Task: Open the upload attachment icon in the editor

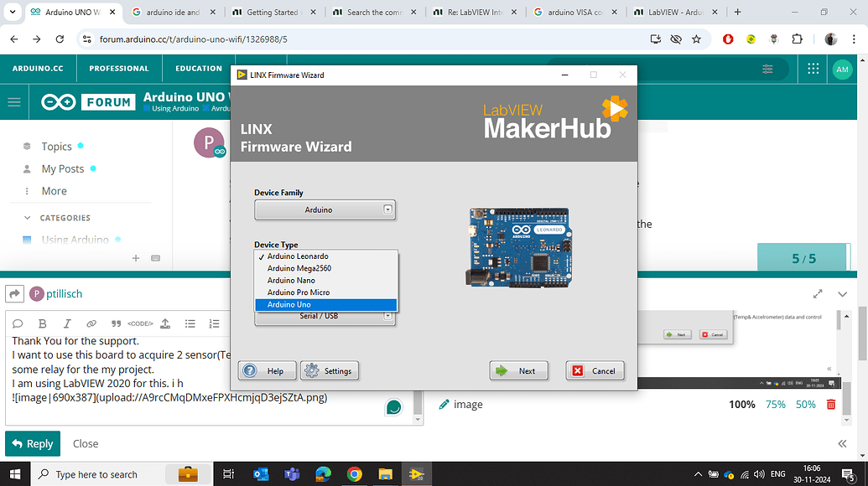Action: tap(165, 323)
